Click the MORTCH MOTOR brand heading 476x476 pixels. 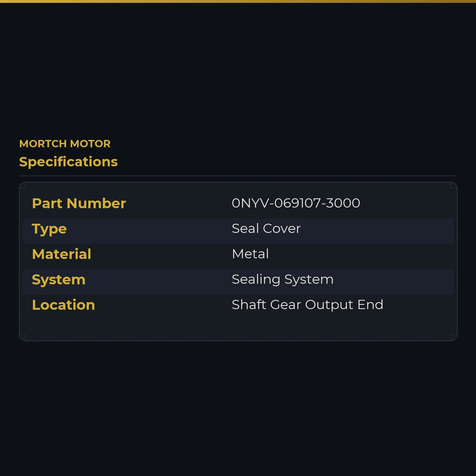pyautogui.click(x=65, y=144)
